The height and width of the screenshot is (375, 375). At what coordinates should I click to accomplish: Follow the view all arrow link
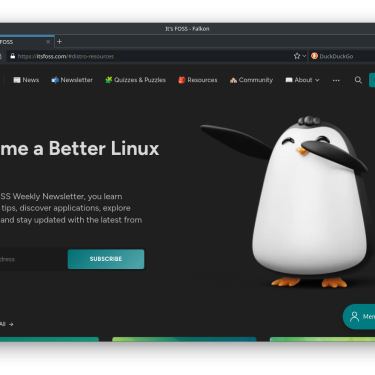coord(7,324)
